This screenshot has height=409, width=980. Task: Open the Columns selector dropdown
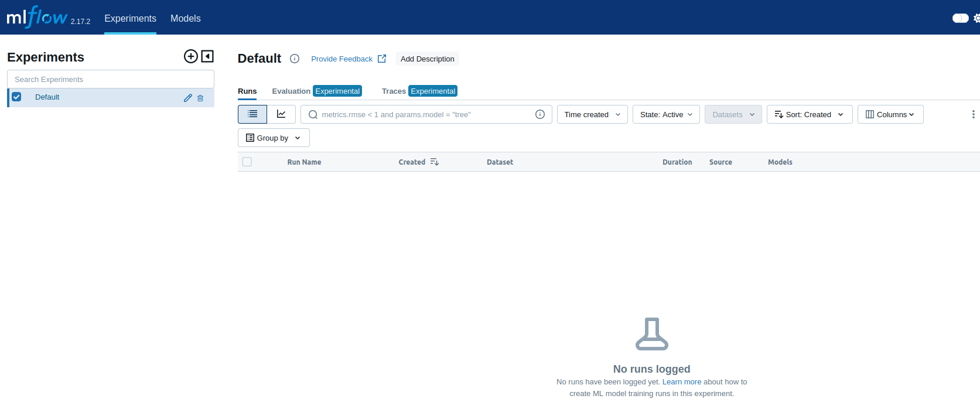click(x=890, y=114)
